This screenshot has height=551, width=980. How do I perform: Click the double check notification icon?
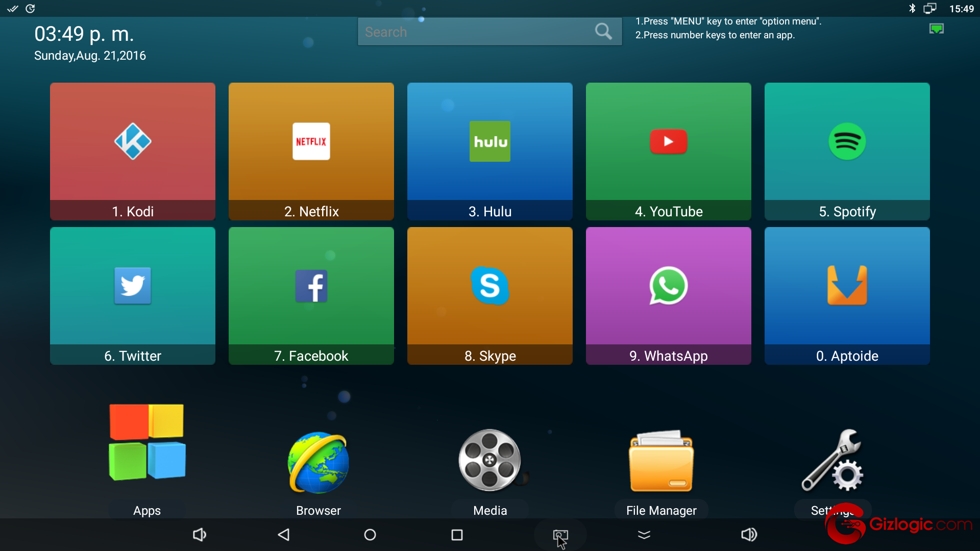tap(13, 9)
